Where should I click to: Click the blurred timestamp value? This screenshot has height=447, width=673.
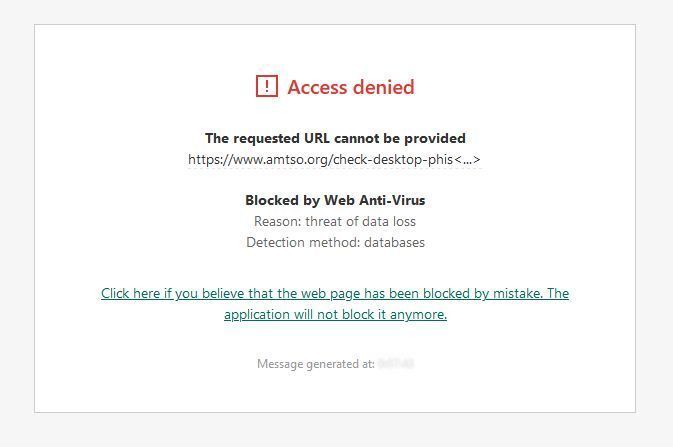pos(396,364)
